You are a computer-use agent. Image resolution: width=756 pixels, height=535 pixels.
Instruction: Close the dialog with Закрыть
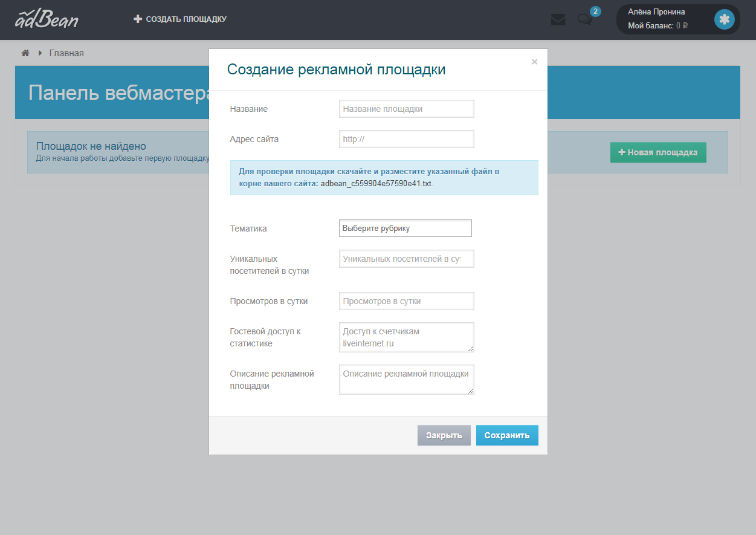pos(444,435)
